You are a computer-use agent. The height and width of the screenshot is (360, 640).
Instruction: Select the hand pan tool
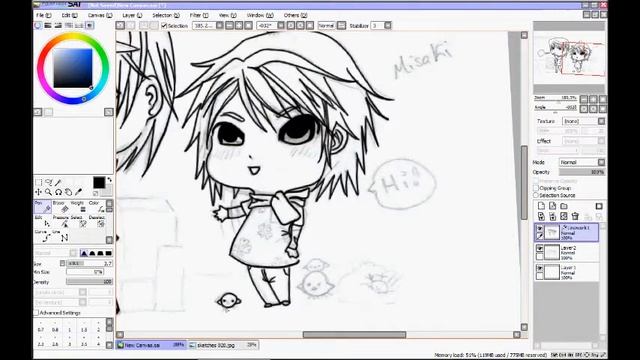click(x=68, y=192)
